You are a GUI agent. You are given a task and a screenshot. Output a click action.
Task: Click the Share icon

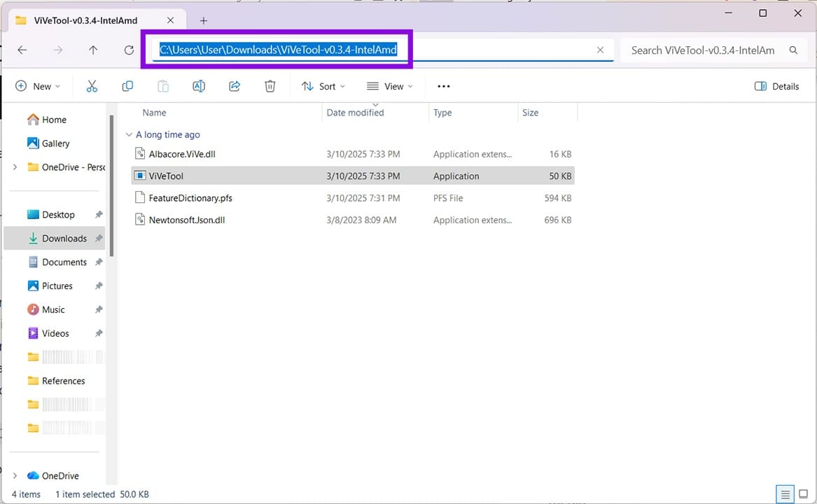(235, 87)
